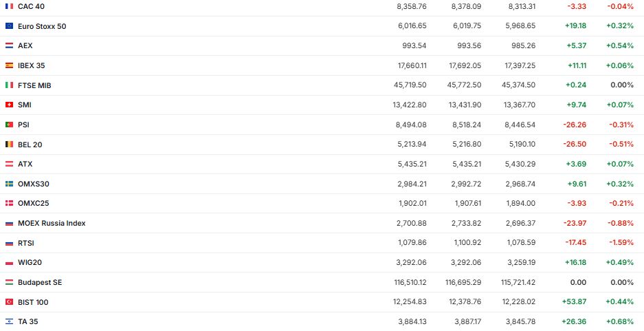Viewport: 644px width, 331px height.
Task: Click the Israeli flag icon next to TA 35
Action: (x=9, y=321)
